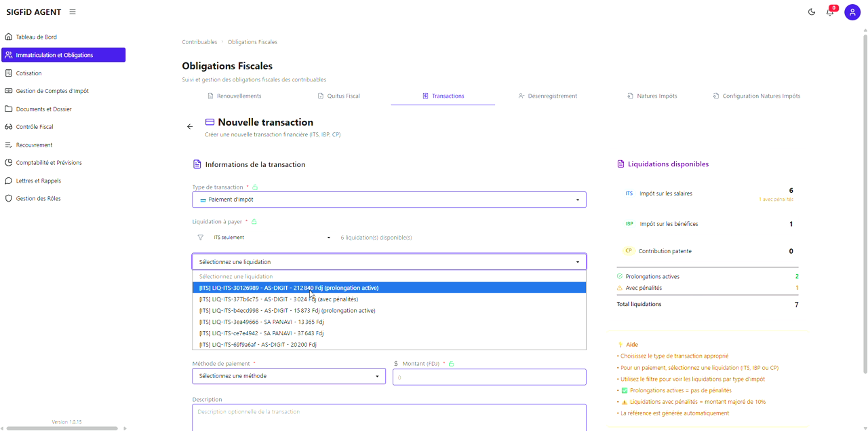This screenshot has width=868, height=431.
Task: Click the Description text area
Action: coord(389,417)
